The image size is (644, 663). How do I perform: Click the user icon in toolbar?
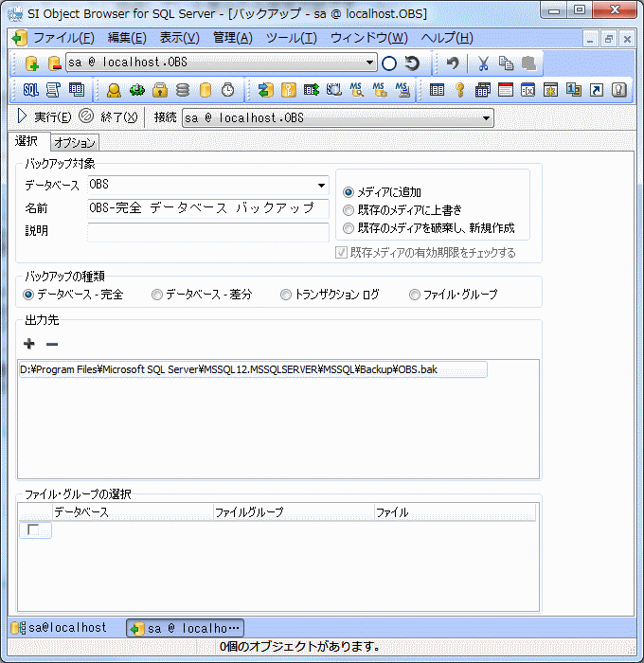pos(114,90)
